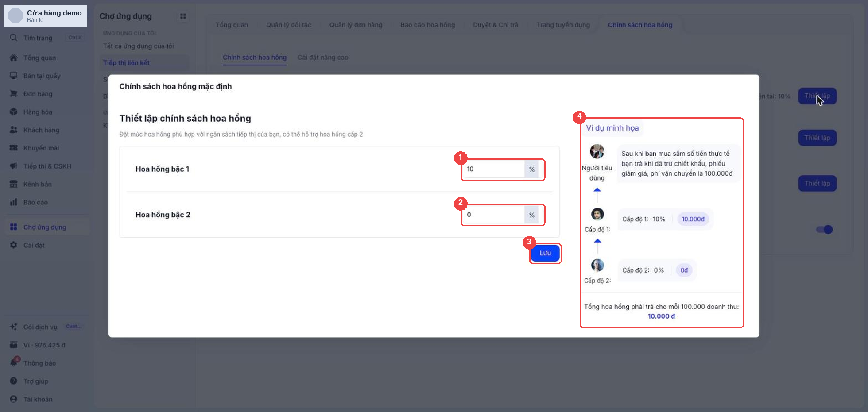
Task: Click the search icon next to Tìm trang
Action: click(x=14, y=38)
